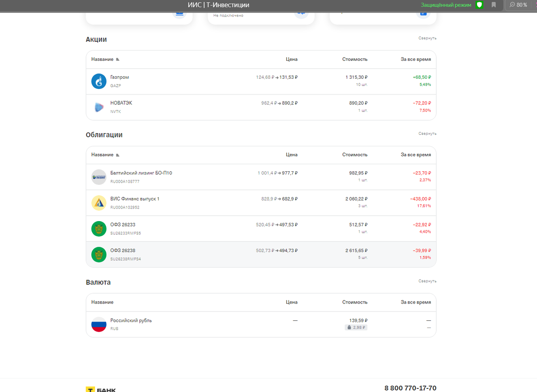Click sort icon next to Название in Акции
Screen dimensions: 537x392
click(x=118, y=60)
